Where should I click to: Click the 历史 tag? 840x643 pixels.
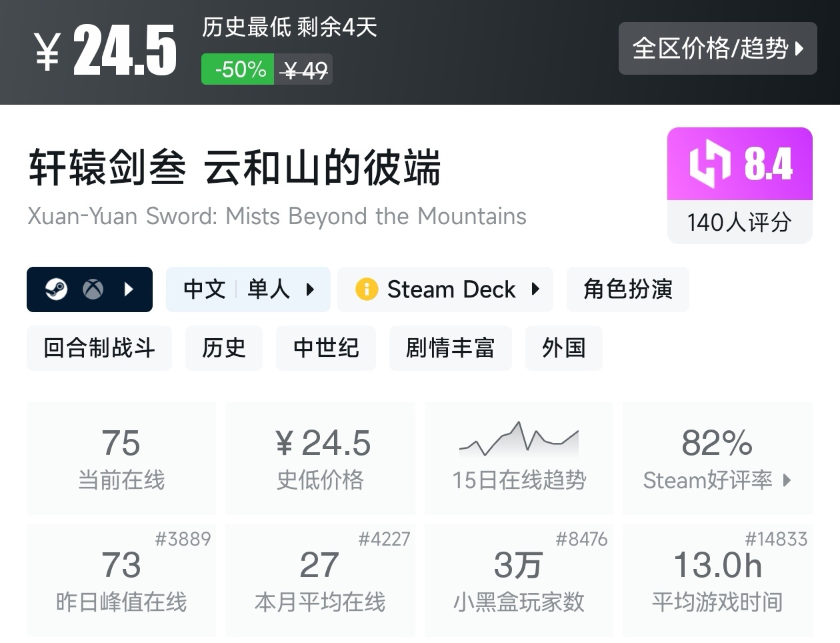tap(224, 348)
